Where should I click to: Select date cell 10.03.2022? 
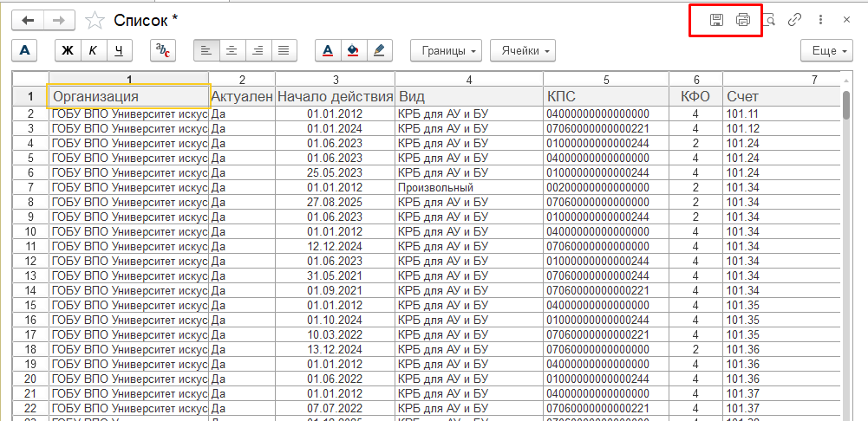pos(335,334)
